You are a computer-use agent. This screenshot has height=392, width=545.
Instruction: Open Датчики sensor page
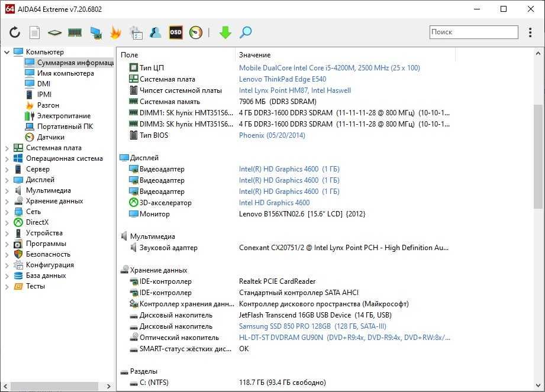tap(51, 137)
